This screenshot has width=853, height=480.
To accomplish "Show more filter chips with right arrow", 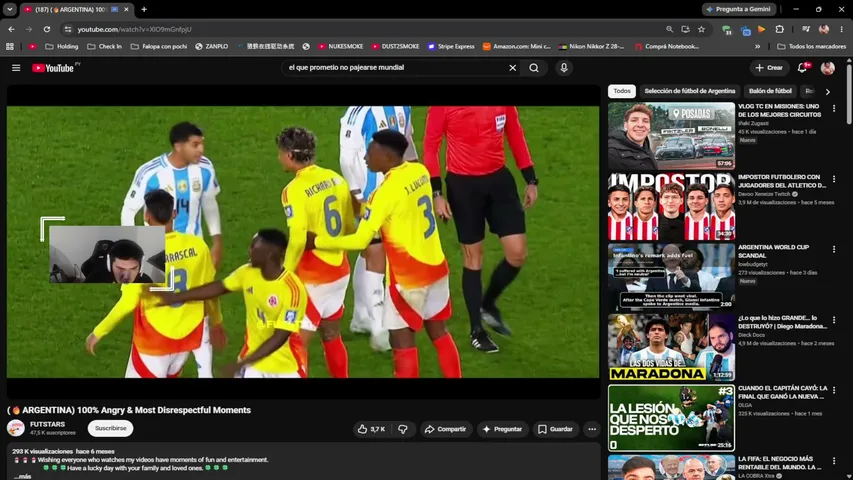I will click(828, 91).
